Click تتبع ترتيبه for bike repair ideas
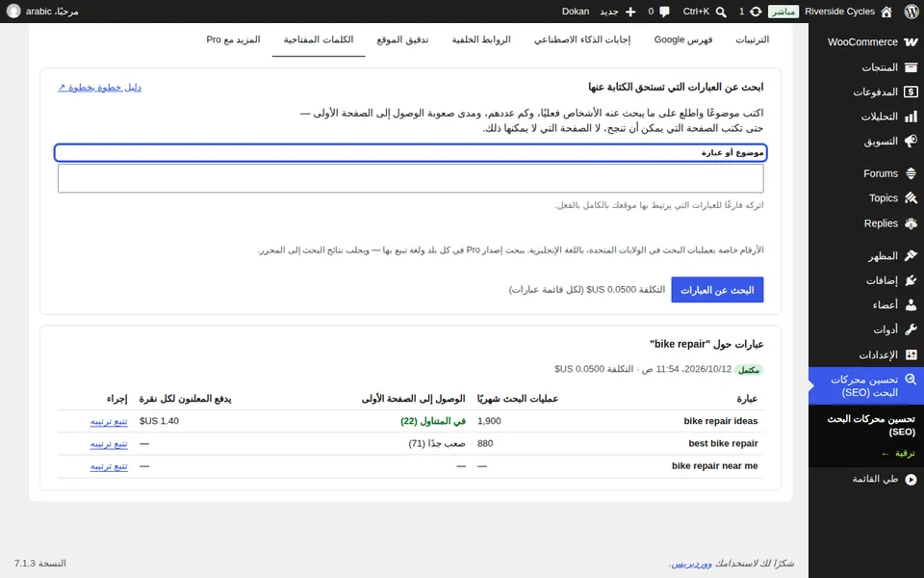The image size is (924, 578). click(109, 421)
